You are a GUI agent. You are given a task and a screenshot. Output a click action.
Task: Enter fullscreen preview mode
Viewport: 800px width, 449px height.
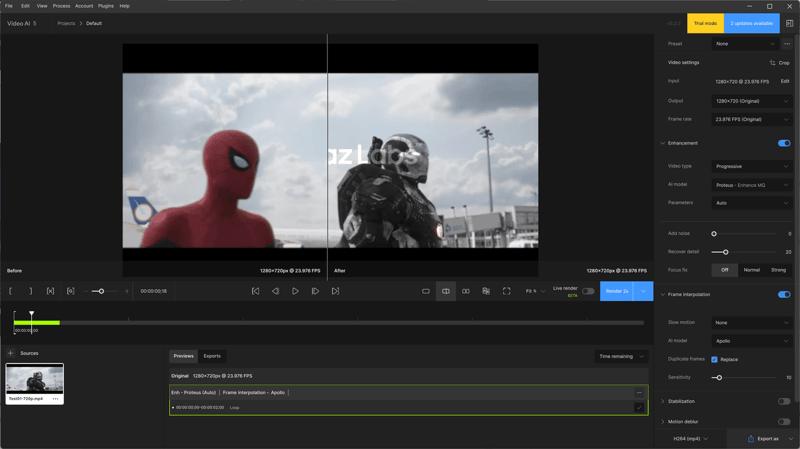point(506,291)
